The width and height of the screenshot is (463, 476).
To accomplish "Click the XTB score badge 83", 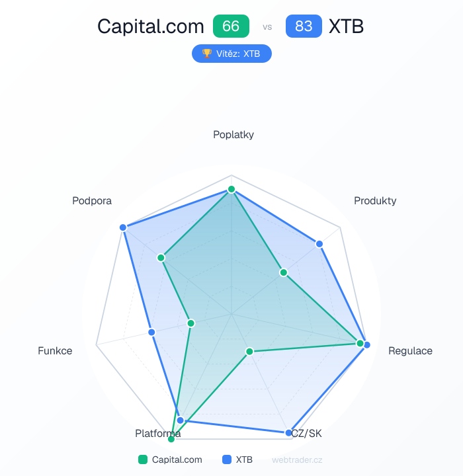I will coord(304,26).
